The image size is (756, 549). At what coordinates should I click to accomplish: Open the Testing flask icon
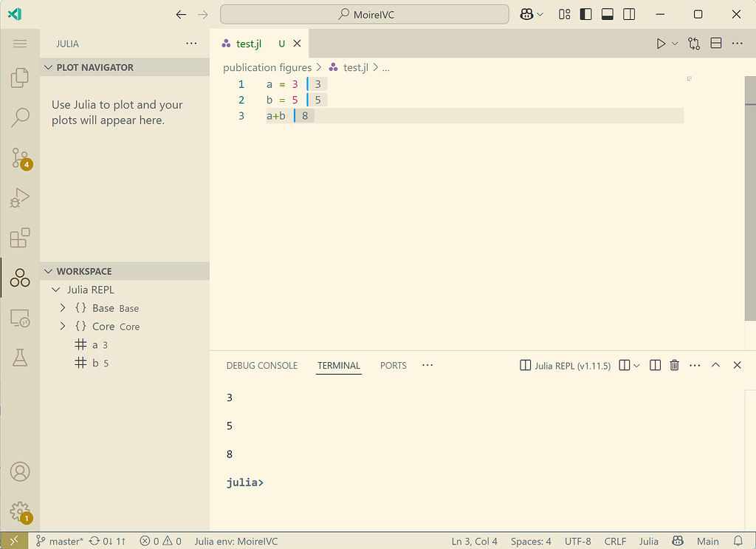pyautogui.click(x=20, y=358)
